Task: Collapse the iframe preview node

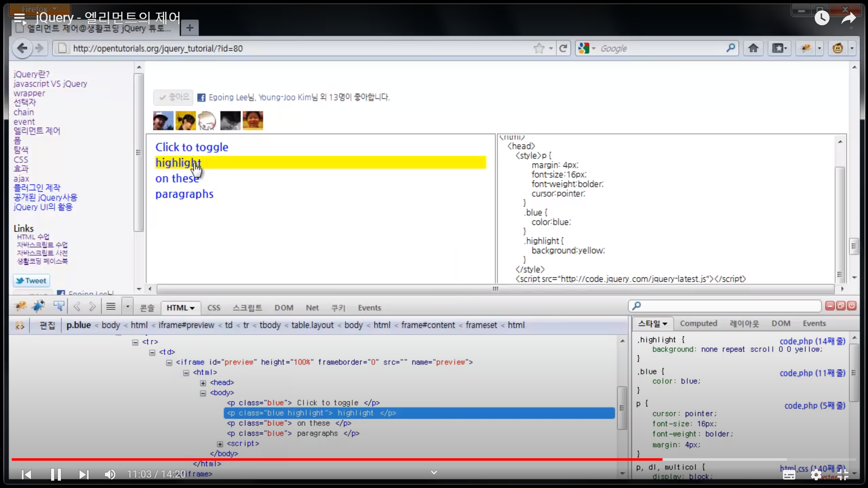Action: click(x=169, y=362)
